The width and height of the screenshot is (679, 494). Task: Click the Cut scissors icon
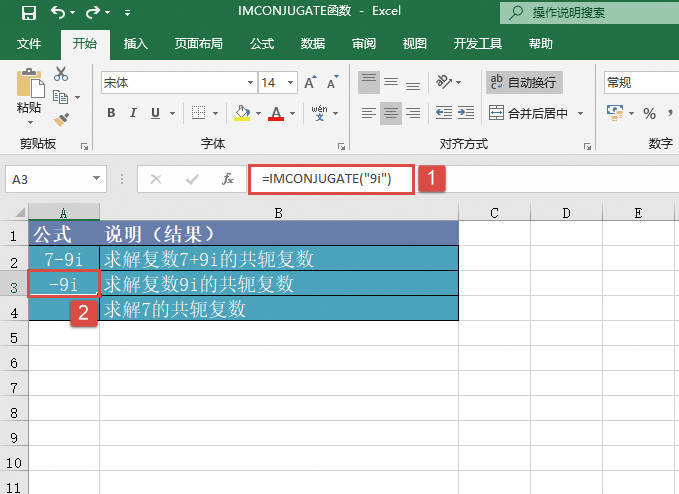pyautogui.click(x=61, y=74)
